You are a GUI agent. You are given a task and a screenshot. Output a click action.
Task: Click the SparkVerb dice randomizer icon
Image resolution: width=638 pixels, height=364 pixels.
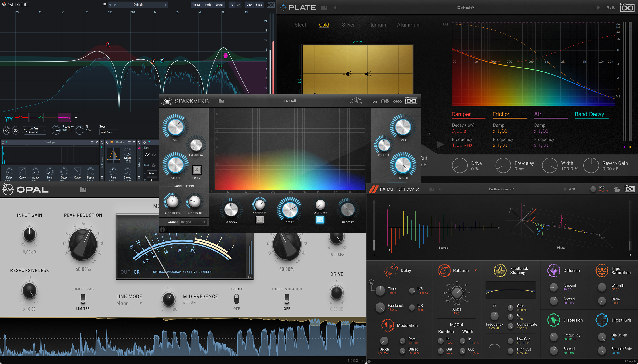(385, 101)
